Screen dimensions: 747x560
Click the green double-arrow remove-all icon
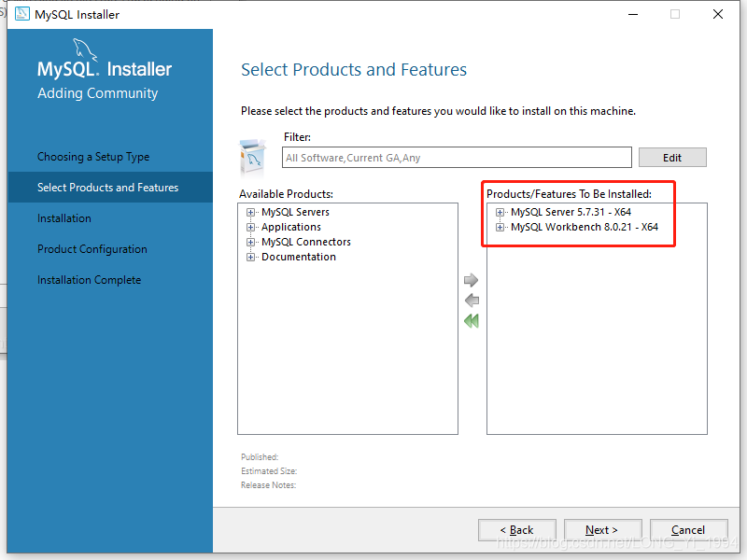click(472, 321)
